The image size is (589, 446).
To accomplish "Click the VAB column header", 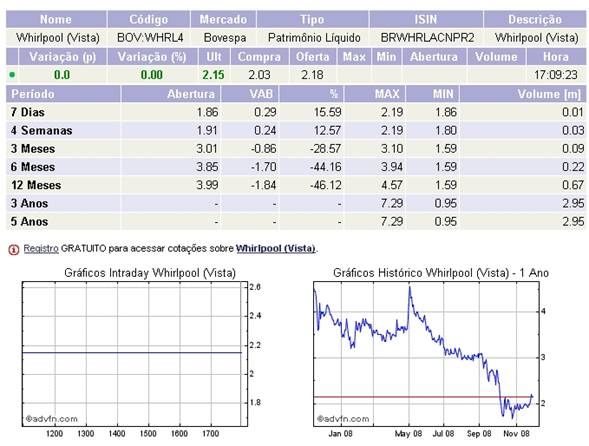I will click(250, 94).
